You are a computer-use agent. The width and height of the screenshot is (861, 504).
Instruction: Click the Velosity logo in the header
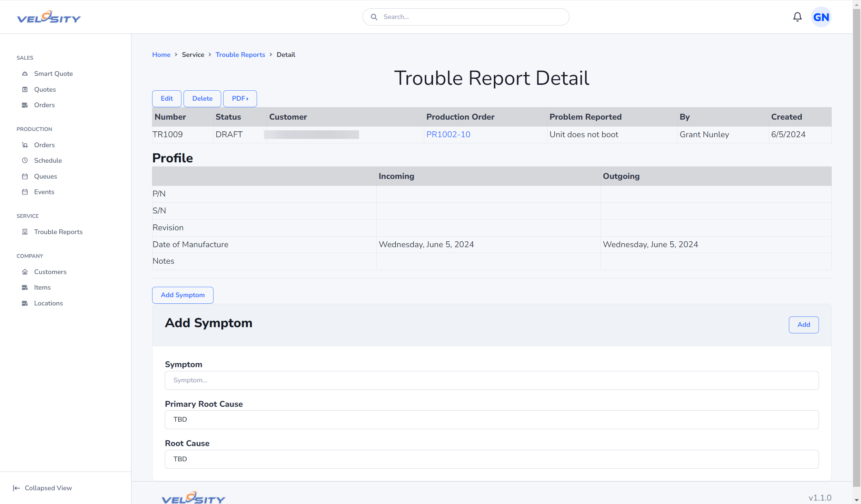(x=49, y=17)
